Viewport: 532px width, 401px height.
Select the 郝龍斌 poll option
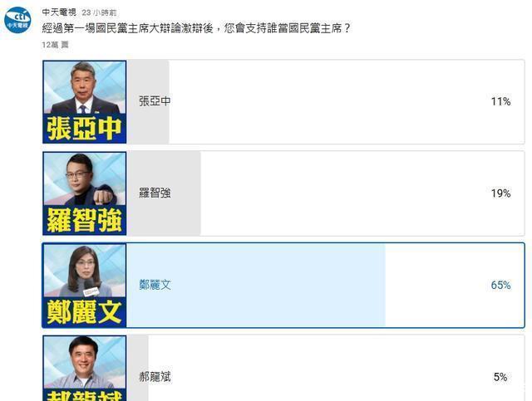[283, 368]
